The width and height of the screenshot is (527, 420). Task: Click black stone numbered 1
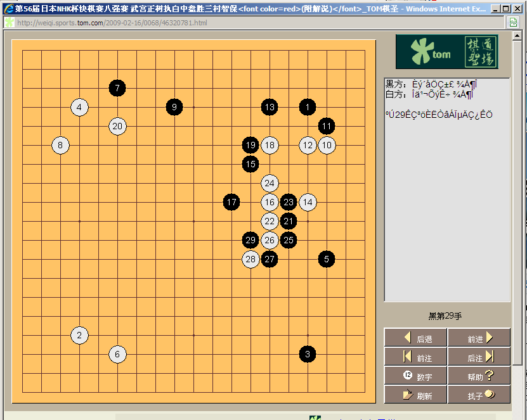[308, 107]
